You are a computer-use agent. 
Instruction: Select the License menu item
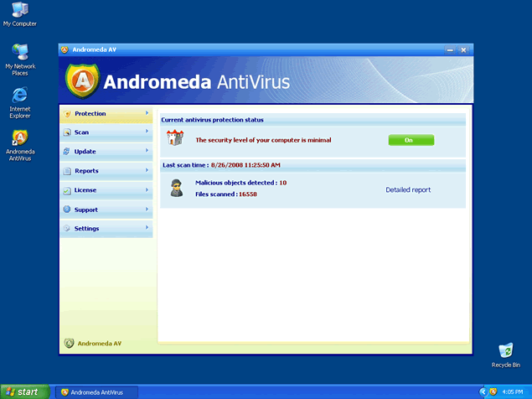point(85,190)
